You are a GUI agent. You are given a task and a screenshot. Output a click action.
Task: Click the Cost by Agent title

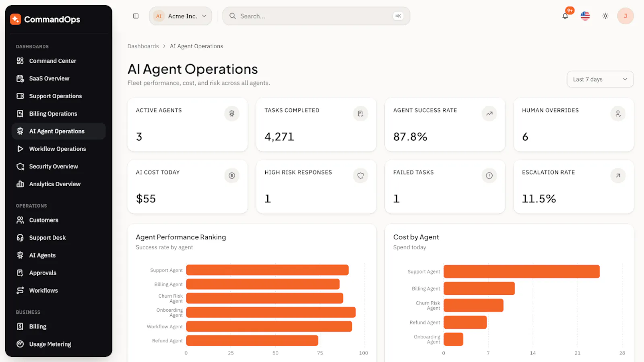click(416, 237)
